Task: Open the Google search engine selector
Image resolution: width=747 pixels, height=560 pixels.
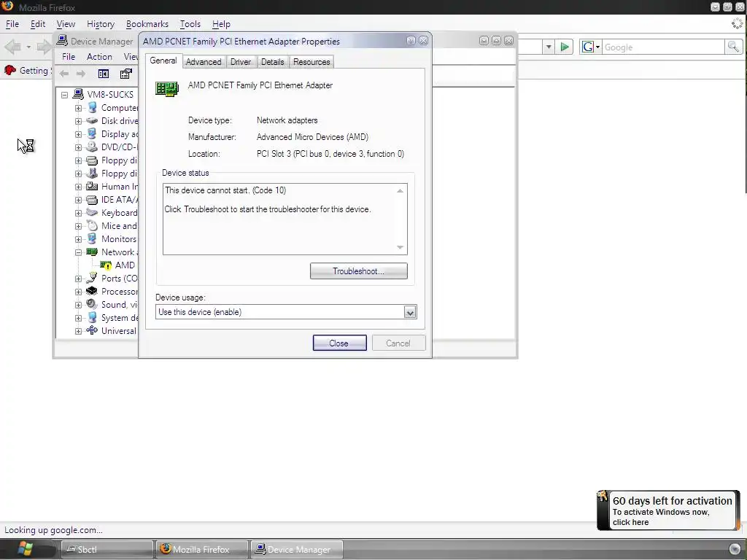Action: pos(591,47)
